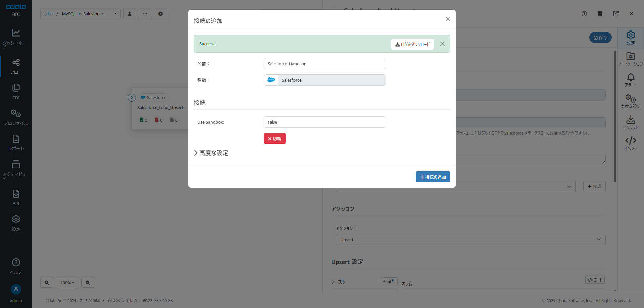Click the flow help question-mark button

click(x=160, y=14)
